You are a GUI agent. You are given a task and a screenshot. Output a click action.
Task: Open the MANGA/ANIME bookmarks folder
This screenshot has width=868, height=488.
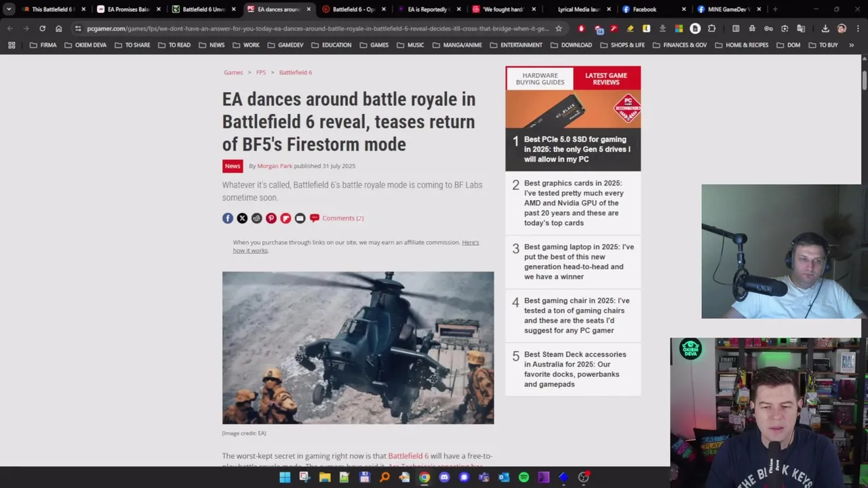pos(456,45)
